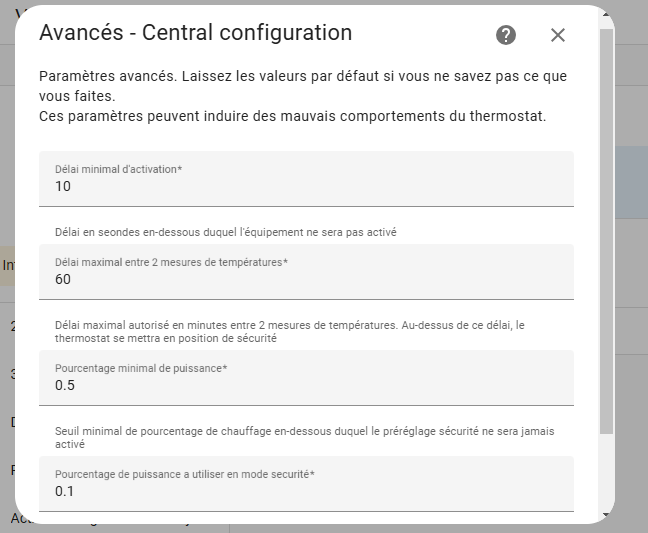
Task: Click the Paramètres avancés description text
Action: coord(303,86)
